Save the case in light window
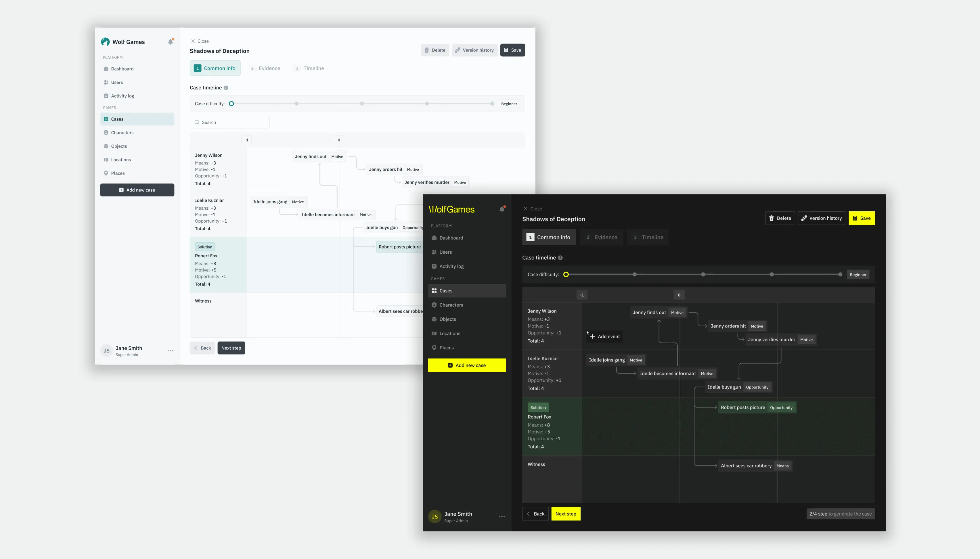The image size is (980, 559). pyautogui.click(x=512, y=50)
